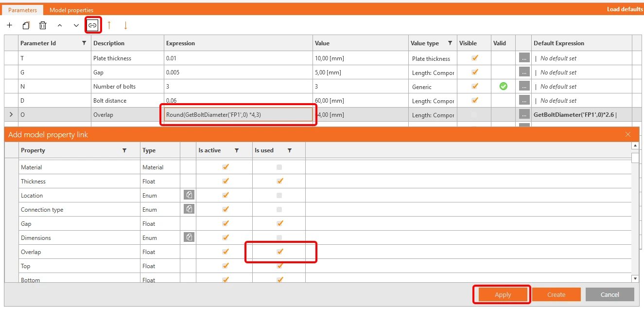
Task: Open the Property column filter dropdown
Action: (x=125, y=150)
